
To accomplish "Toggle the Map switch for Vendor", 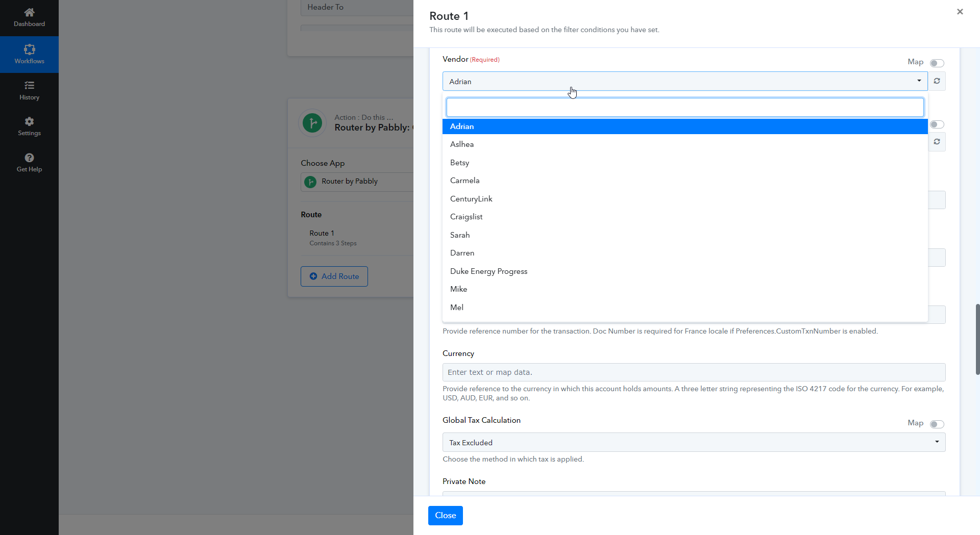I will 937,63.
